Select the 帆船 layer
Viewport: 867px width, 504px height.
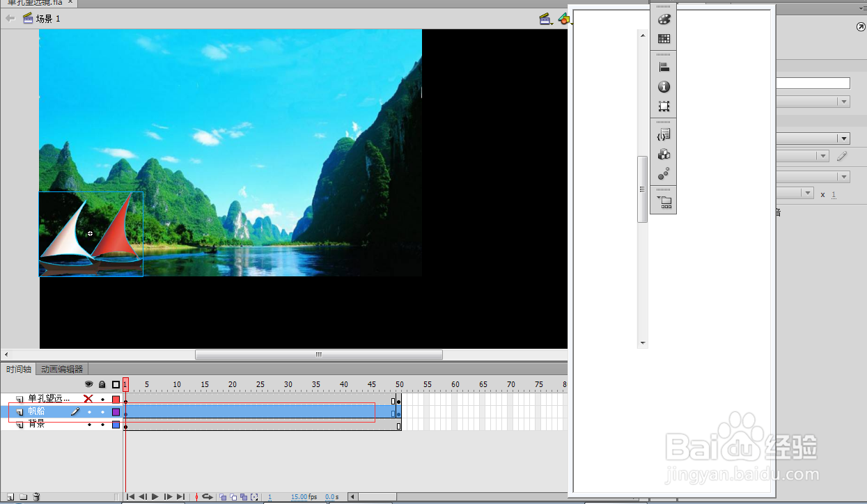[x=36, y=411]
